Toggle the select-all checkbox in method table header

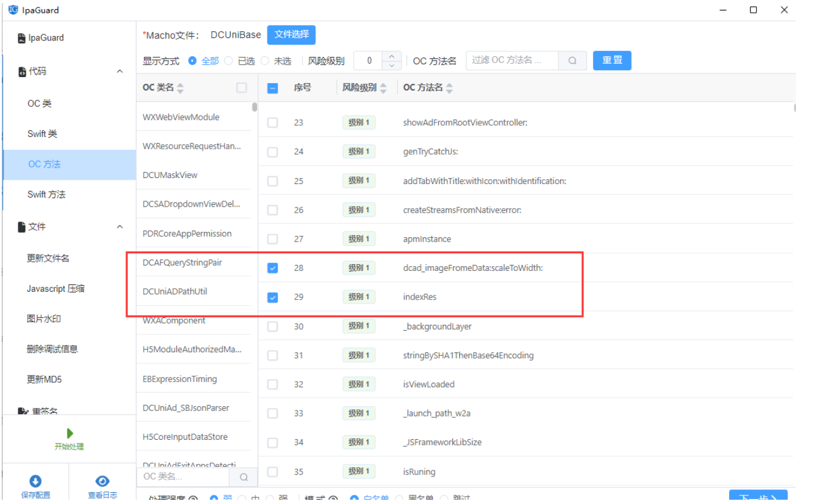[x=273, y=88]
